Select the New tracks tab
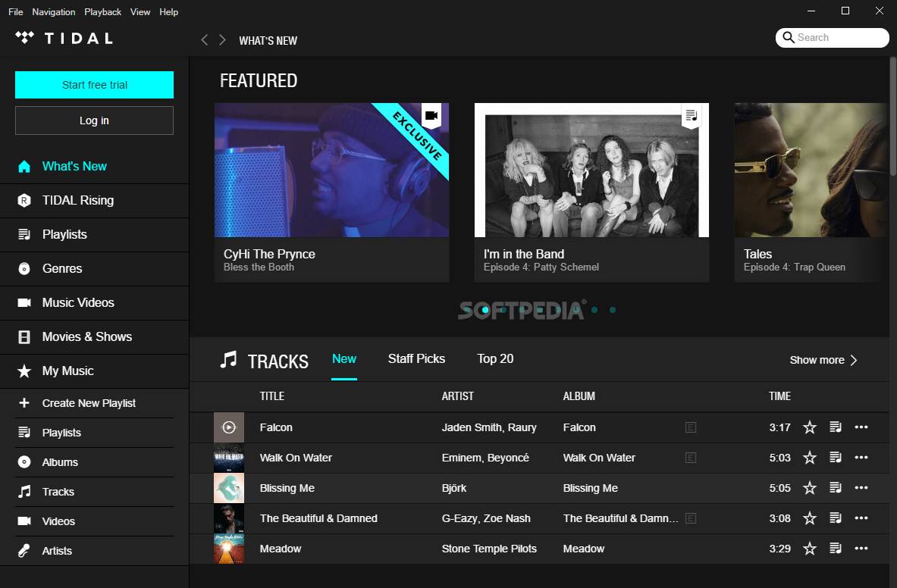The height and width of the screenshot is (588, 897). (x=344, y=359)
